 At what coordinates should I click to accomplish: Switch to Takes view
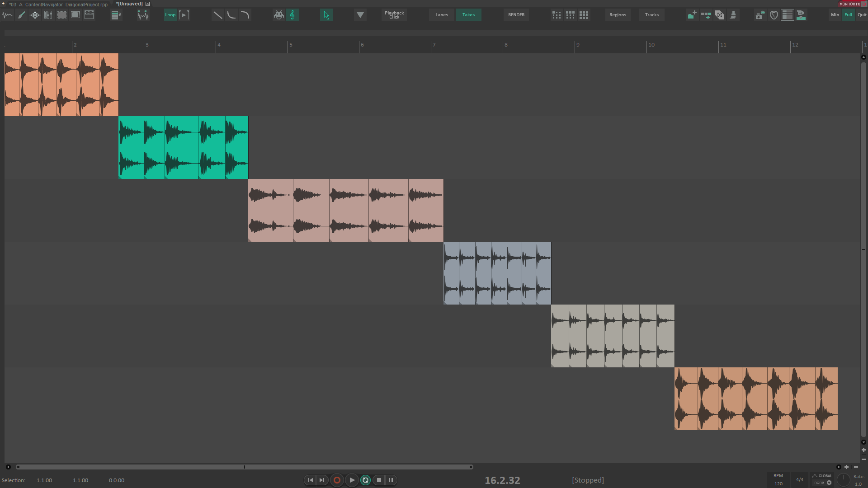point(469,15)
